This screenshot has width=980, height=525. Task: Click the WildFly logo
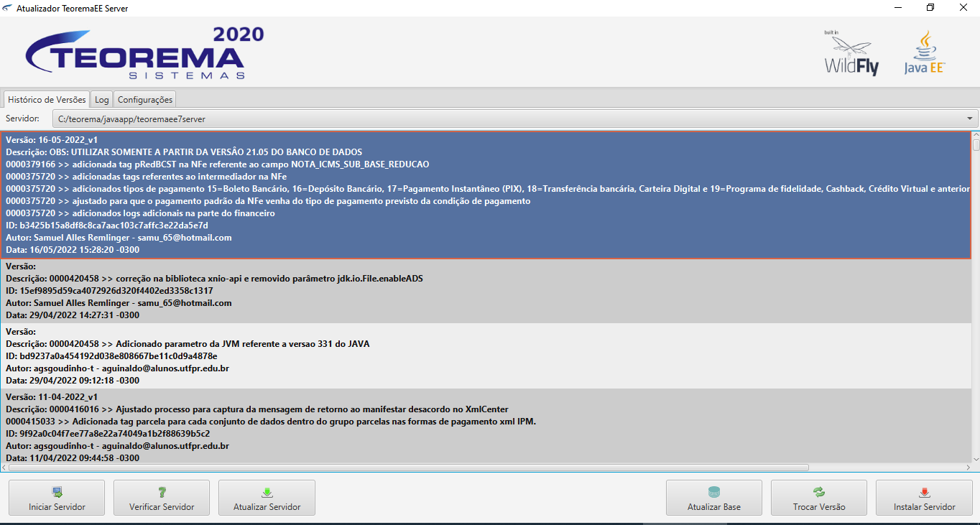pyautogui.click(x=851, y=53)
